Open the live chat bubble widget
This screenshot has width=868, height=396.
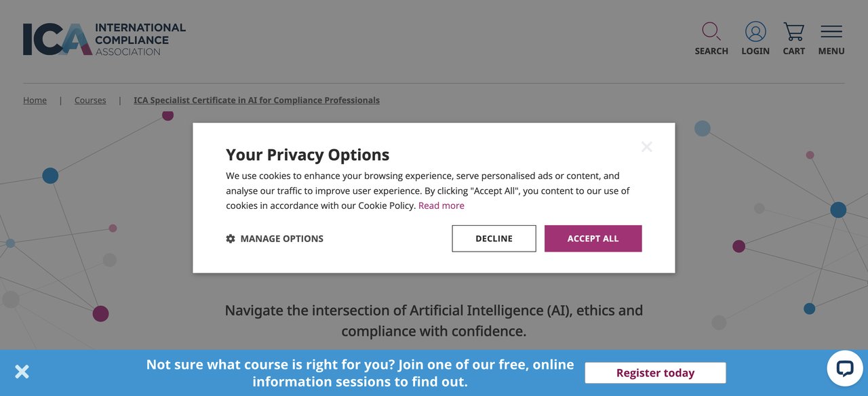(x=844, y=368)
